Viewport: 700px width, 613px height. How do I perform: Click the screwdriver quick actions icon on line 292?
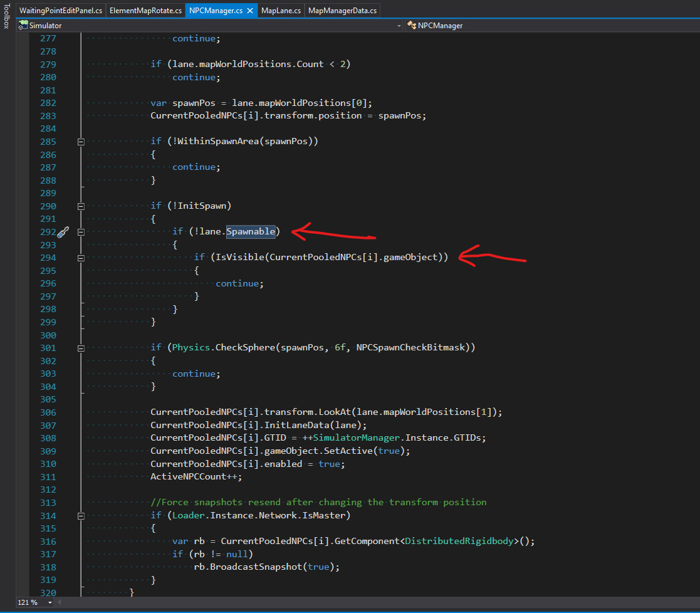[x=63, y=232]
